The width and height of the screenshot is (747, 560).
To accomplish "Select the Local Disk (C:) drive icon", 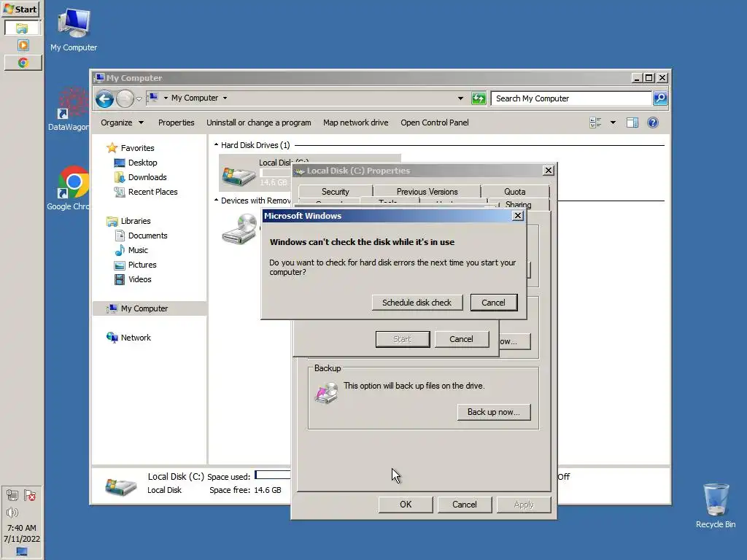I will click(239, 175).
